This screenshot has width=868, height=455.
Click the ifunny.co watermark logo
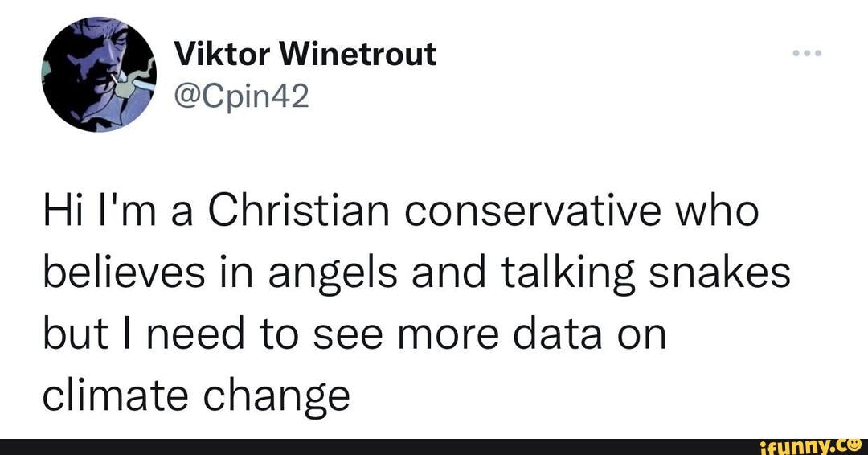[821, 445]
